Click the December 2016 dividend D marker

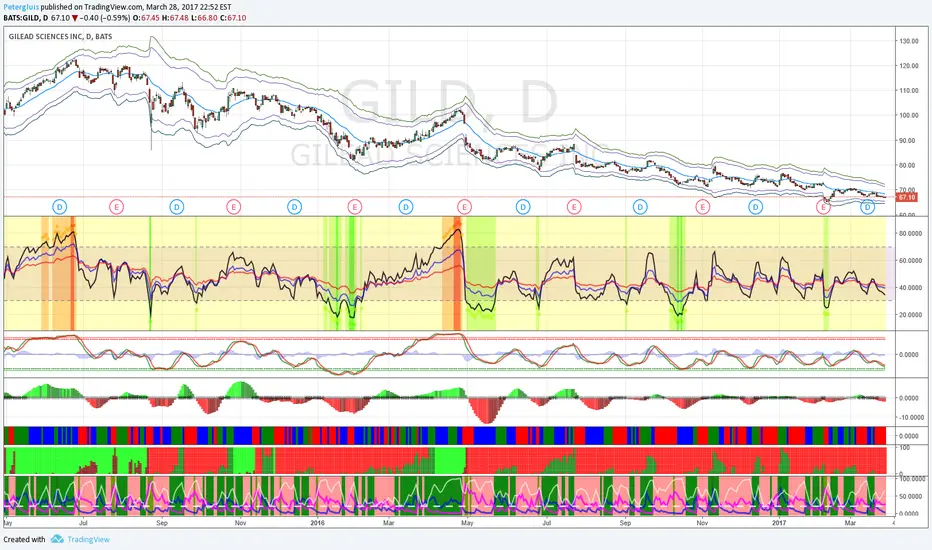[755, 207]
